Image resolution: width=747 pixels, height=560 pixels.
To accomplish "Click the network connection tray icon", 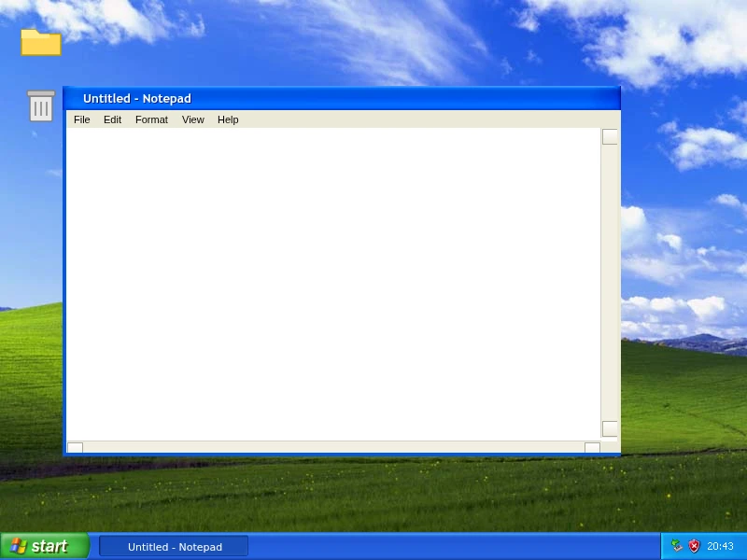I will tap(676, 546).
